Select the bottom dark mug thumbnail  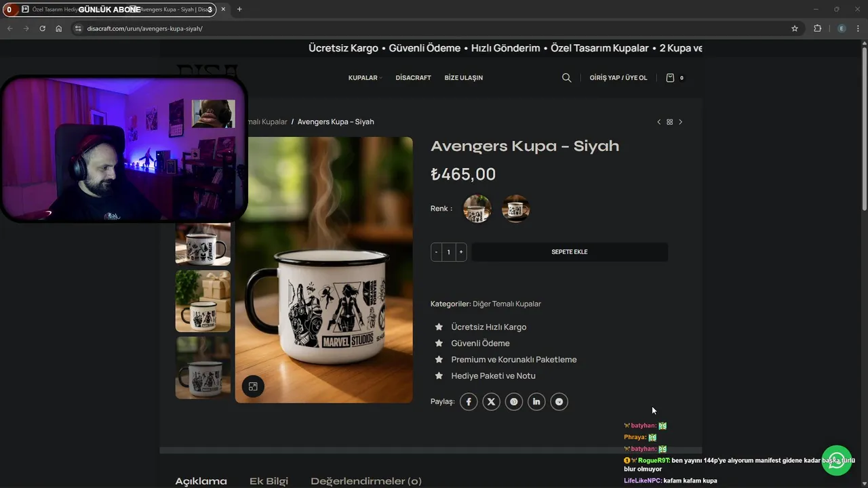203,367
